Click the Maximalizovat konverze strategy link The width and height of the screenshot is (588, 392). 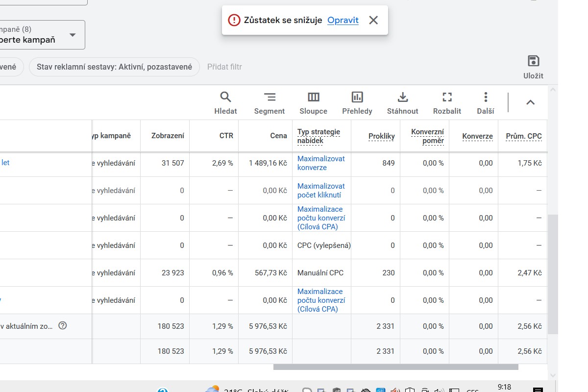click(x=321, y=163)
